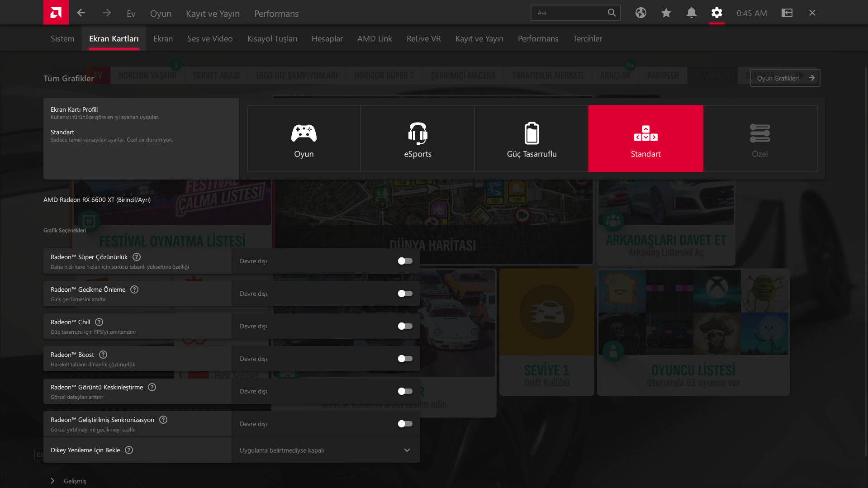Enable Radeon Gecikme Önleme toggle
The height and width of the screenshot is (488, 868).
pyautogui.click(x=405, y=294)
